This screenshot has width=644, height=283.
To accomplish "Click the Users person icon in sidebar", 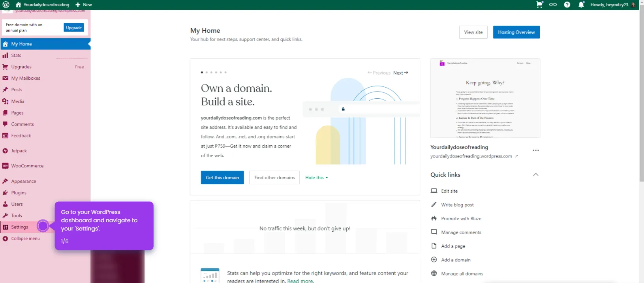I will click(5, 204).
